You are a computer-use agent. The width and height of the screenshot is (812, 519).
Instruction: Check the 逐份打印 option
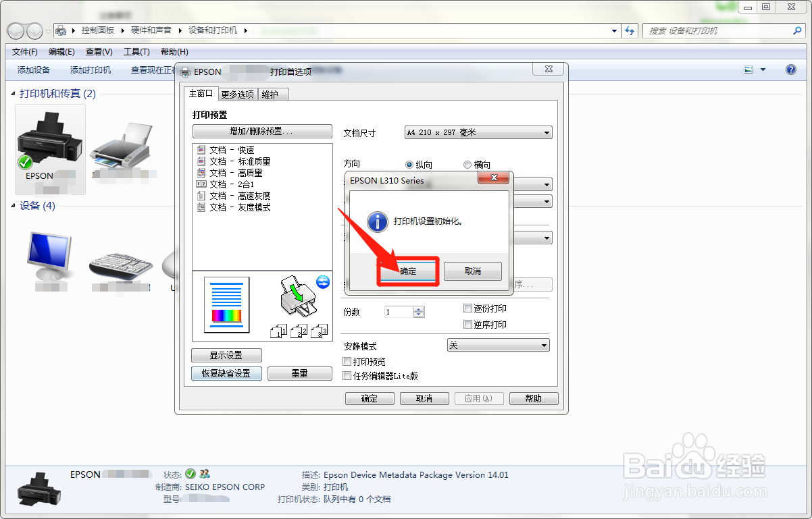pyautogui.click(x=468, y=308)
